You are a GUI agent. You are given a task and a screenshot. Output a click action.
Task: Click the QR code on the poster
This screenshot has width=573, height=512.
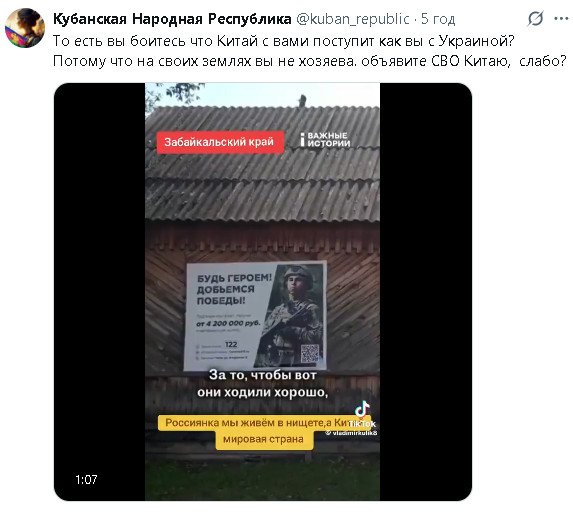(x=310, y=353)
